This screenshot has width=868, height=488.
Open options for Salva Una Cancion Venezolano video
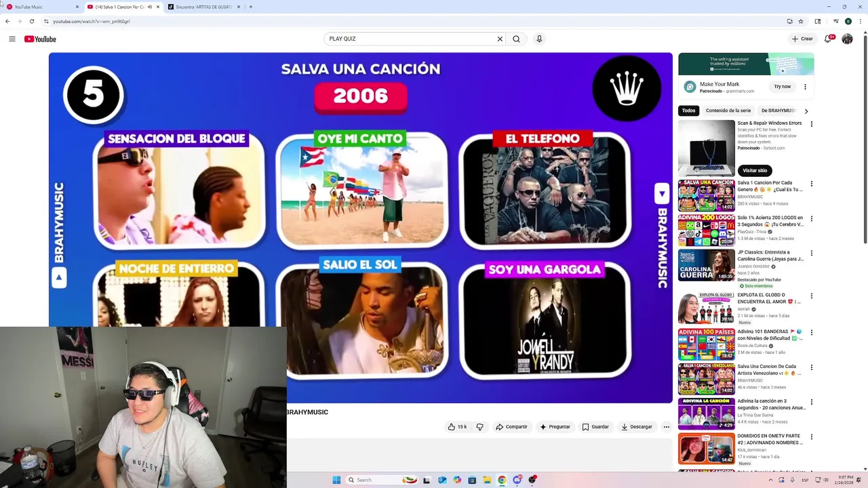[811, 367]
